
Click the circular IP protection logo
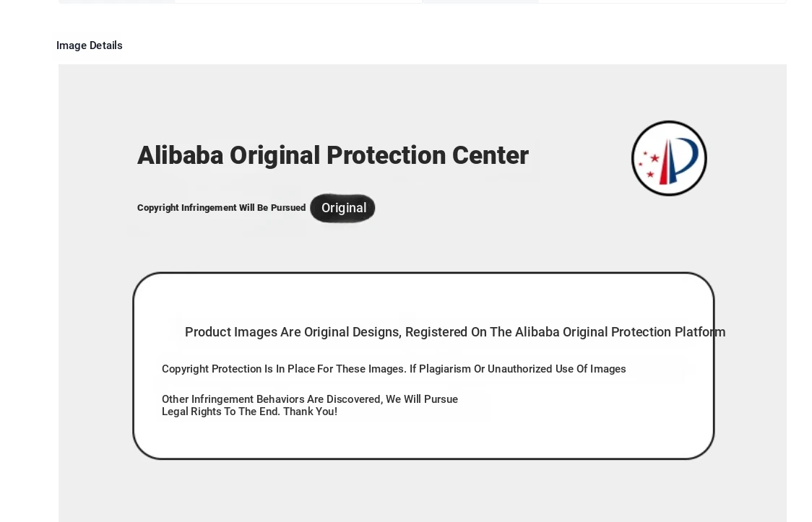669,158
